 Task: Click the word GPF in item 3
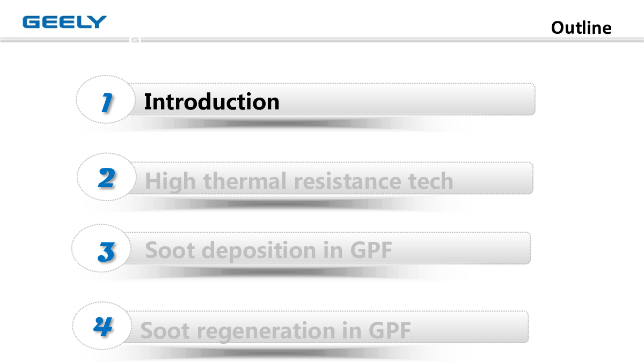(x=371, y=250)
